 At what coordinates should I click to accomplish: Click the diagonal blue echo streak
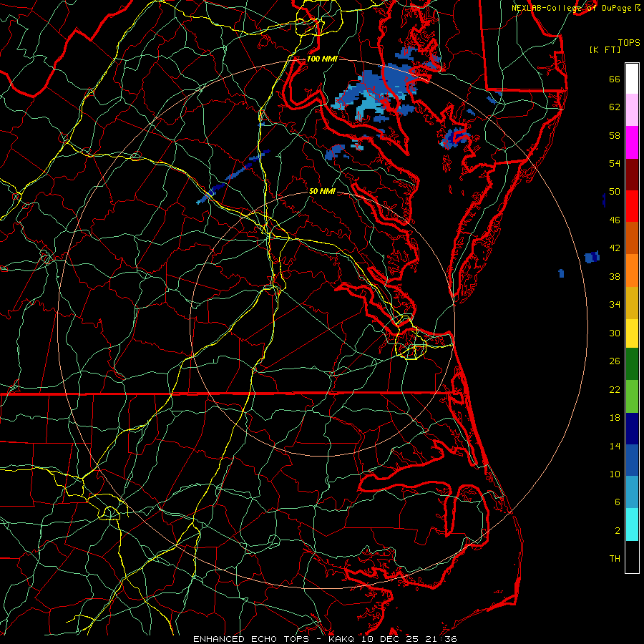(233, 177)
